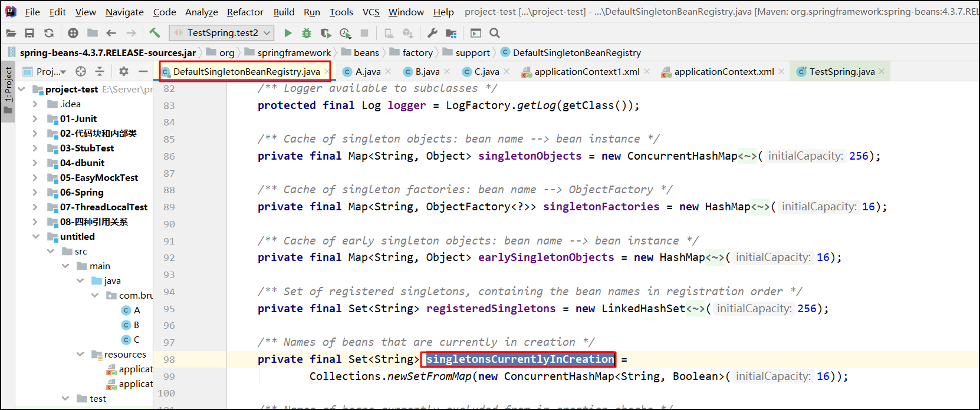Expand the .idea folder

[35, 104]
